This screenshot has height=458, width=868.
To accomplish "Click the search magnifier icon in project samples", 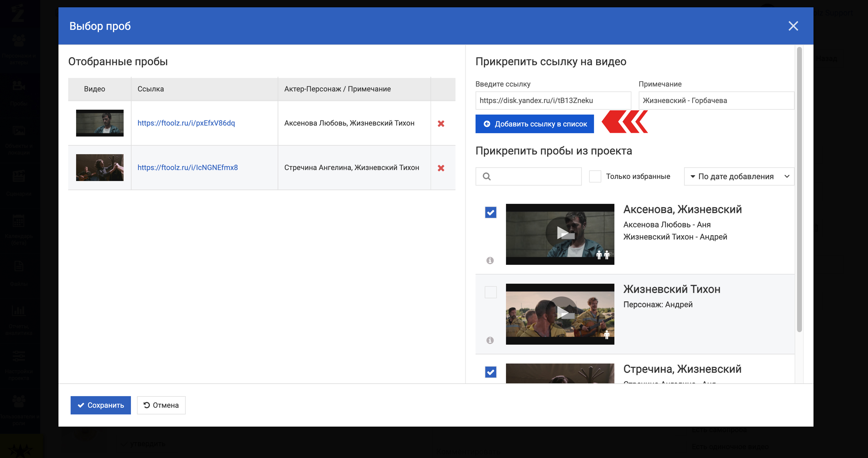I will point(487,176).
